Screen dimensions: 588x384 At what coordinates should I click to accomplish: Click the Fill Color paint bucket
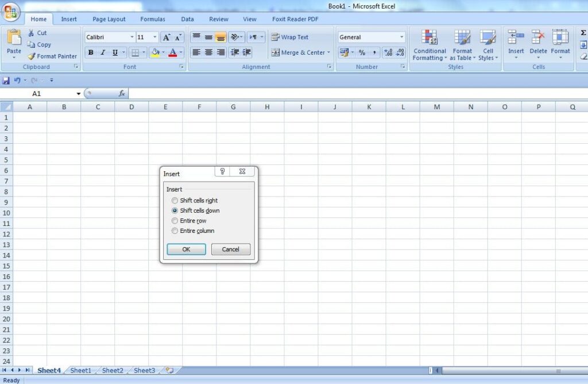[x=155, y=52]
